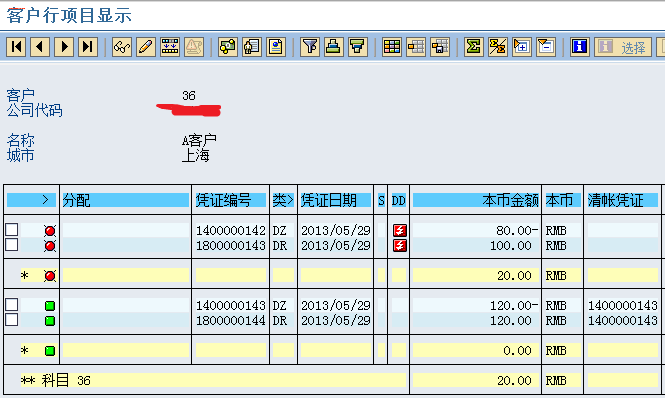
Task: Open blue information icon
Action: pyautogui.click(x=579, y=47)
